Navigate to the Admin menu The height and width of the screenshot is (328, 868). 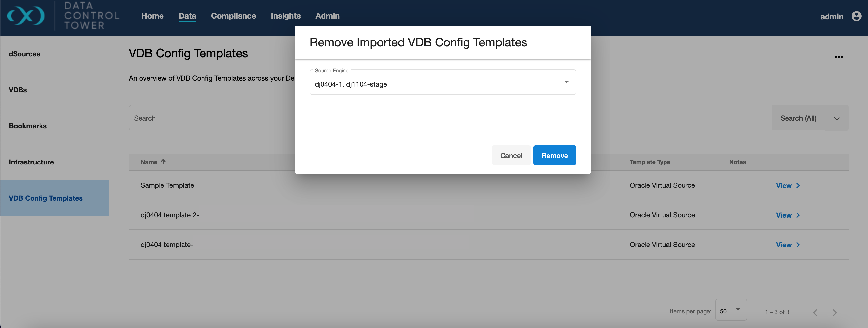click(x=327, y=16)
